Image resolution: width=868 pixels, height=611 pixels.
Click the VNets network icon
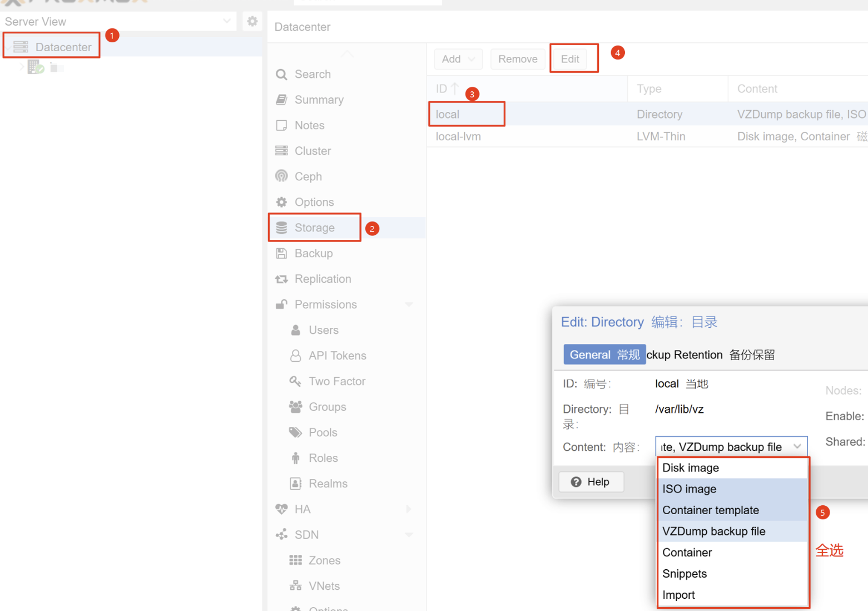296,586
